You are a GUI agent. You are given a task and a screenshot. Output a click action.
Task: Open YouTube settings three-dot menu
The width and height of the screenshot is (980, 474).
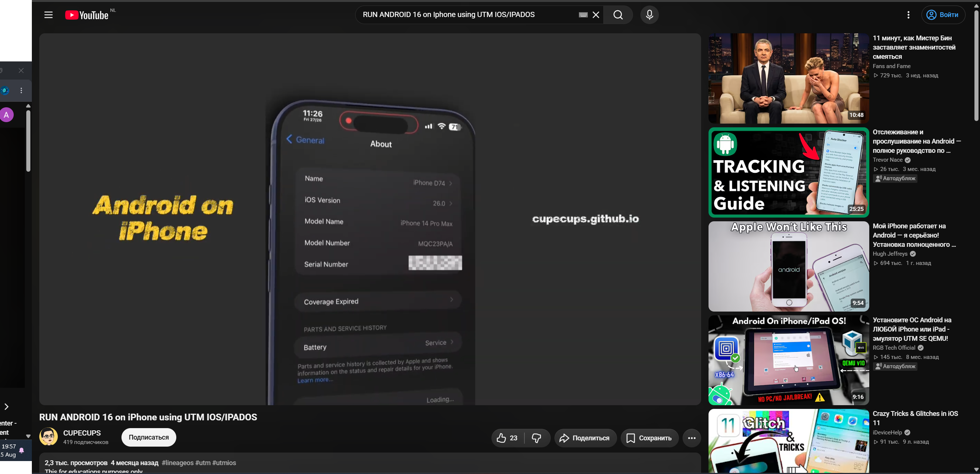[908, 15]
